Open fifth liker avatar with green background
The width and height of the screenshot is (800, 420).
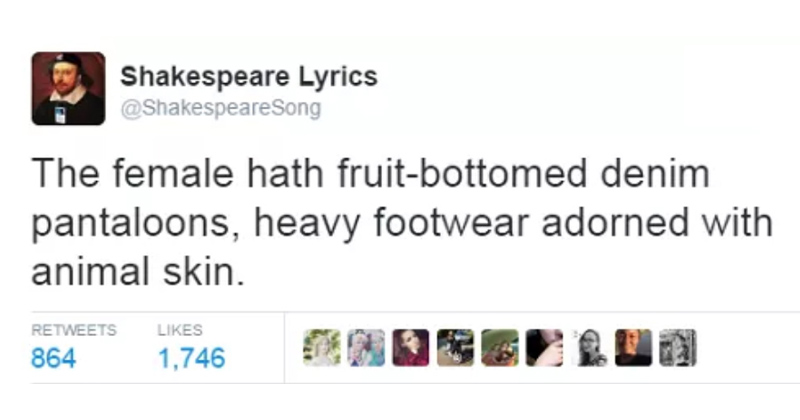pos(500,347)
